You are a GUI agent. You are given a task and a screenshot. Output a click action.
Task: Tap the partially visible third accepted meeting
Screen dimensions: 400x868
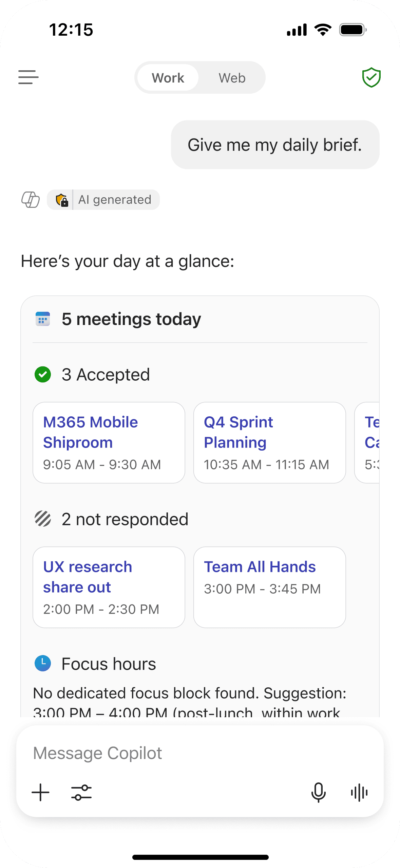point(367,442)
